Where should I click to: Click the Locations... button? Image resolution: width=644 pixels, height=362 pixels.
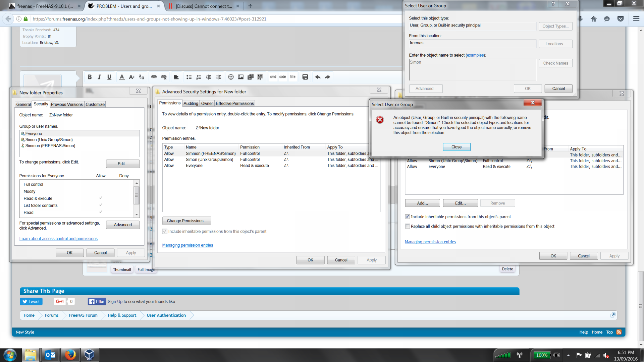(x=555, y=44)
